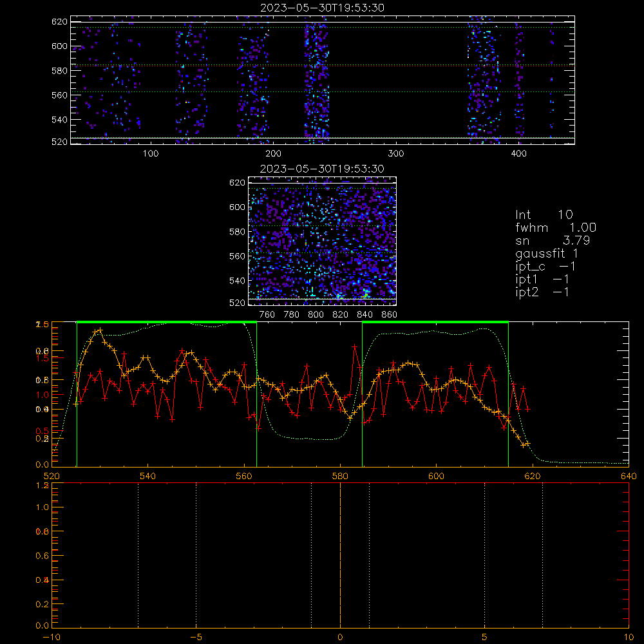Click red 1.0 label on profile plot y-axis
The height and width of the screenshot is (644, 644).
[43, 395]
